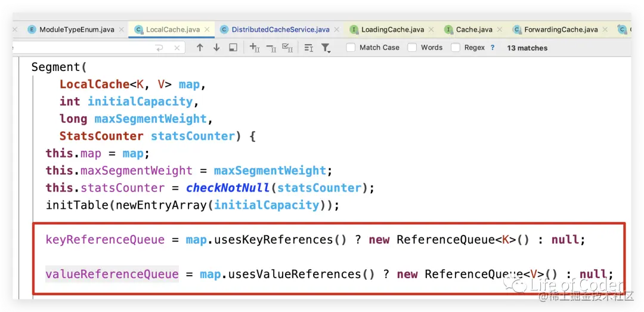This screenshot has width=644, height=312.
Task: Open search results in find window
Action: 233,48
